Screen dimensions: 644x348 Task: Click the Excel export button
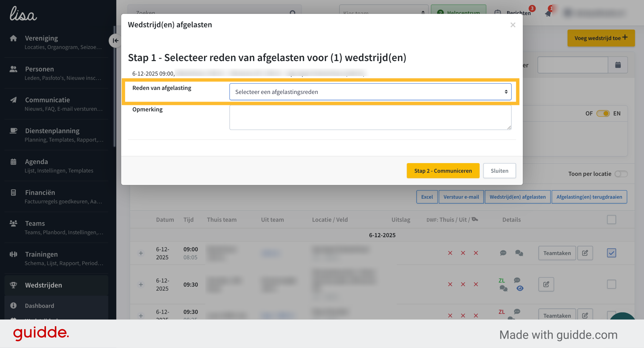click(427, 197)
